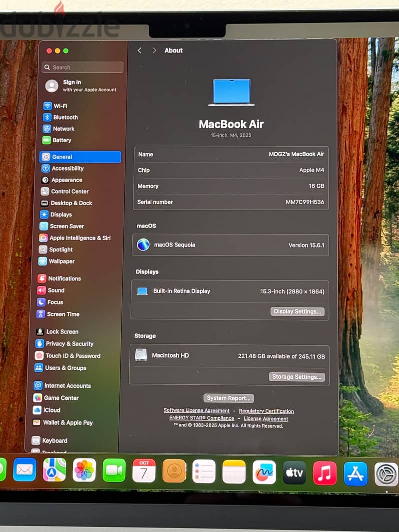The width and height of the screenshot is (399, 532).
Task: Click the Search field in sidebar
Action: click(x=82, y=67)
